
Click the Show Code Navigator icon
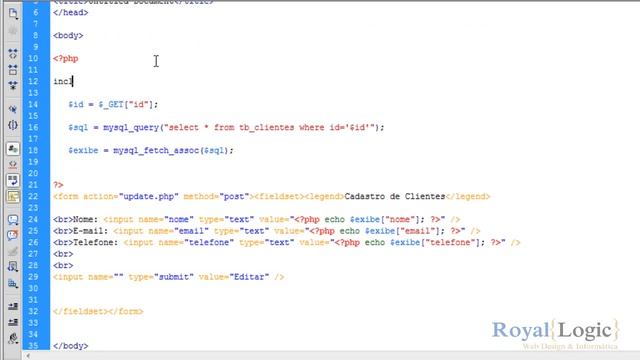[13, 31]
